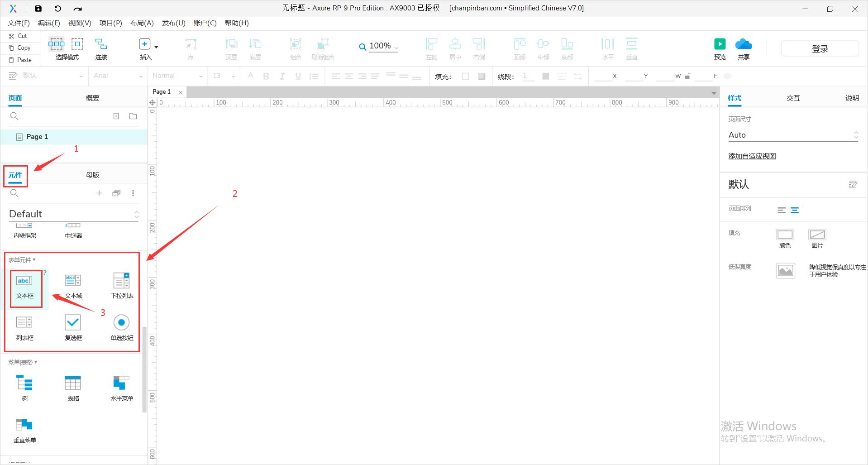Collapse the 表单元件 section
Image resolution: width=868 pixels, height=465 pixels.
point(22,260)
